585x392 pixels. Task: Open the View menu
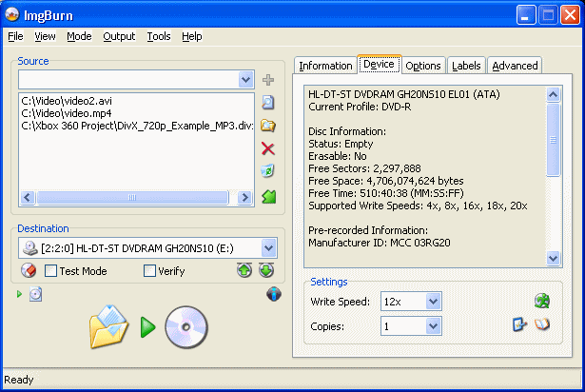[x=45, y=36]
